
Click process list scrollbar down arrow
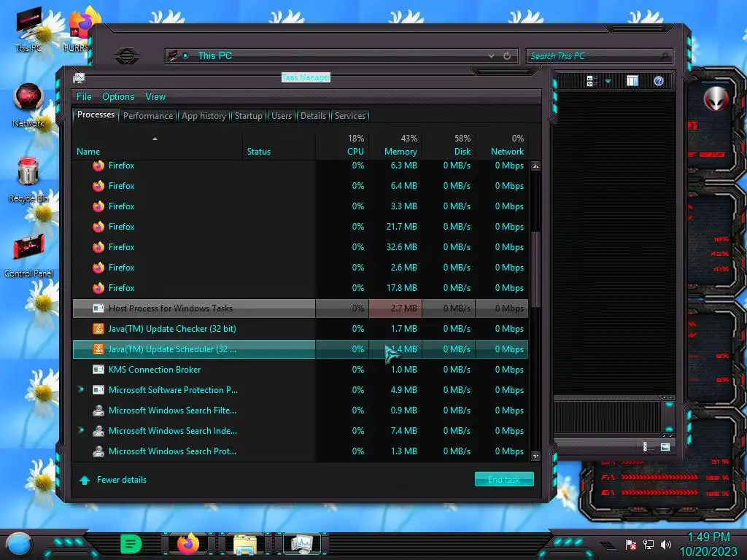click(536, 456)
